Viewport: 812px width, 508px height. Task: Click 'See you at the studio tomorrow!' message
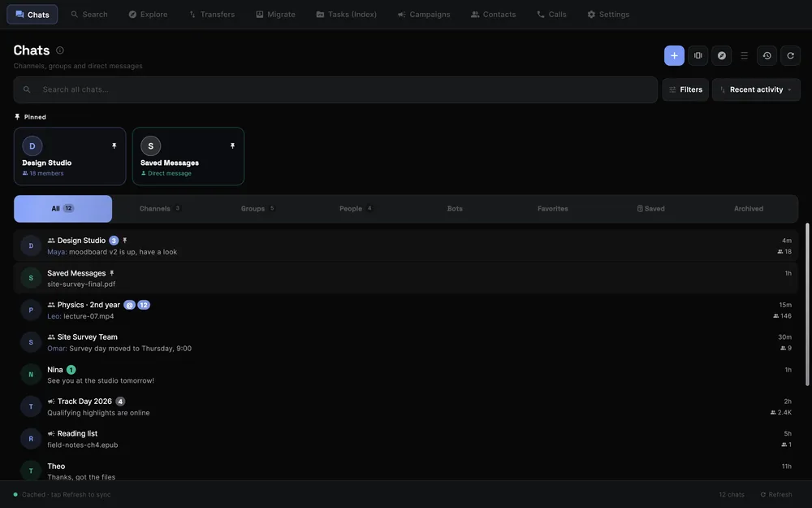pos(101,380)
